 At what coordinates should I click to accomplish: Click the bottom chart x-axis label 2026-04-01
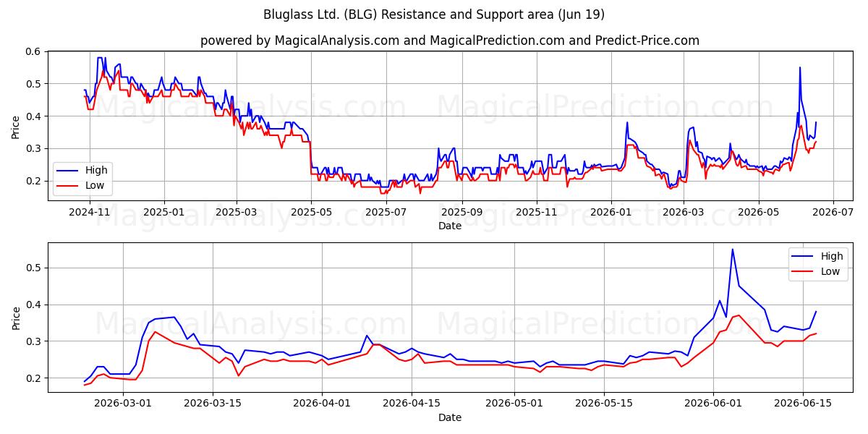click(x=322, y=404)
